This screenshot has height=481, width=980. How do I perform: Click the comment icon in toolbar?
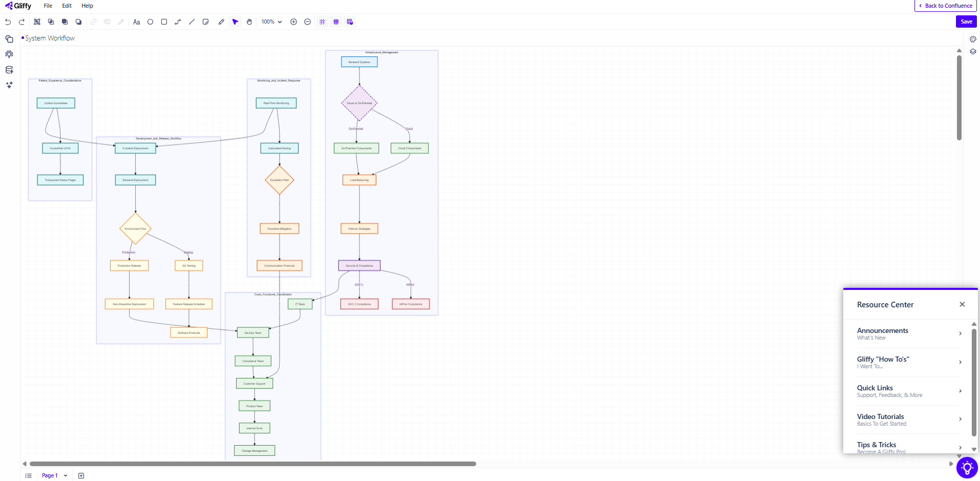tap(107, 22)
